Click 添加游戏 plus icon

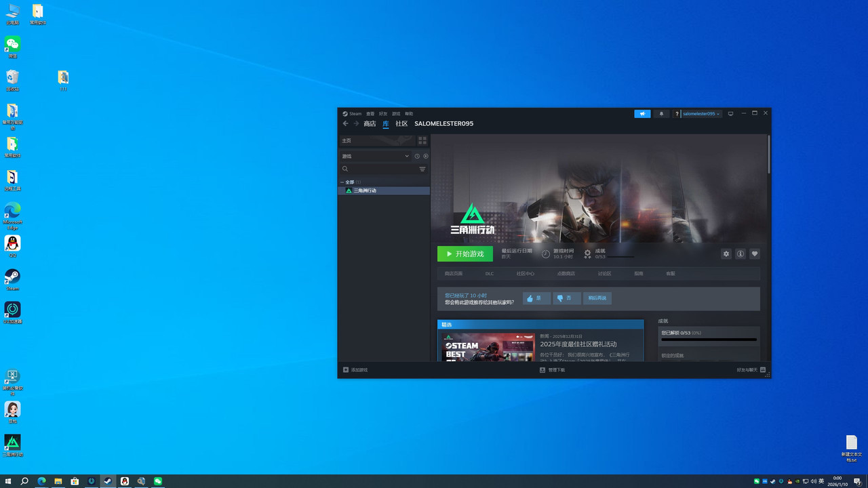point(346,370)
